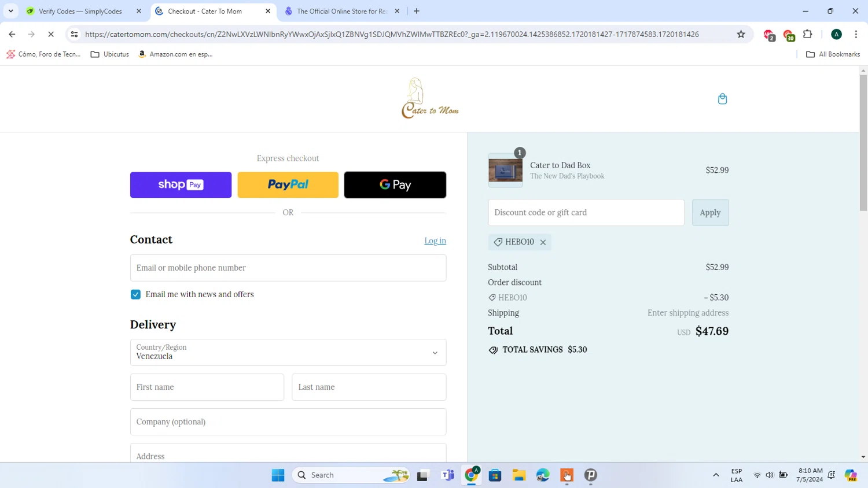Open the tab search dropdown arrow
Viewport: 868px width, 488px height.
pyautogui.click(x=10, y=11)
